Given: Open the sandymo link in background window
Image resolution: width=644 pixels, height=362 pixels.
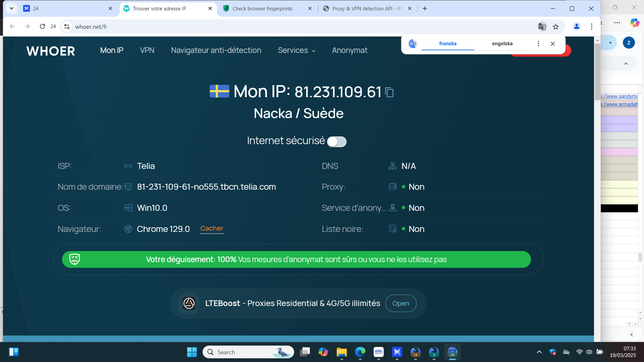Looking at the screenshot, I should point(620,96).
